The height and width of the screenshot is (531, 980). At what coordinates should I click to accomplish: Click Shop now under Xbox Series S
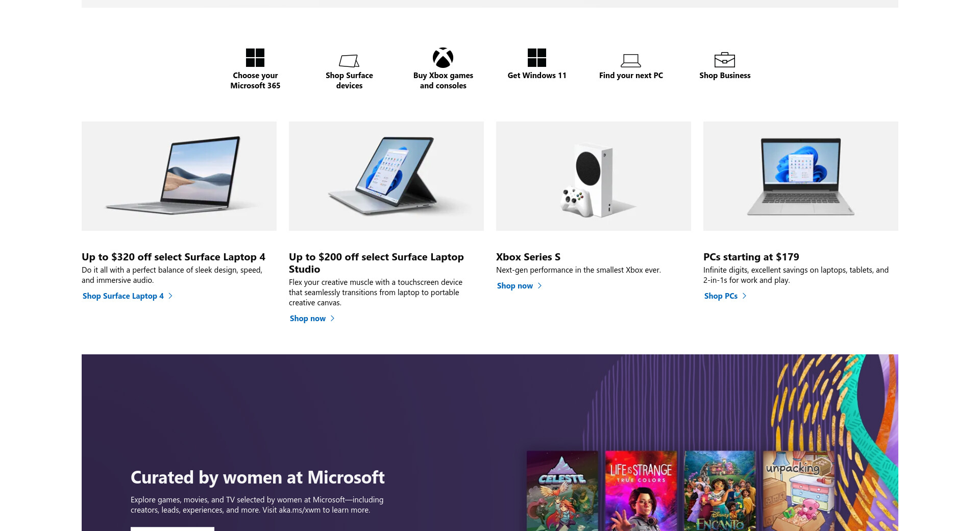pyautogui.click(x=515, y=286)
